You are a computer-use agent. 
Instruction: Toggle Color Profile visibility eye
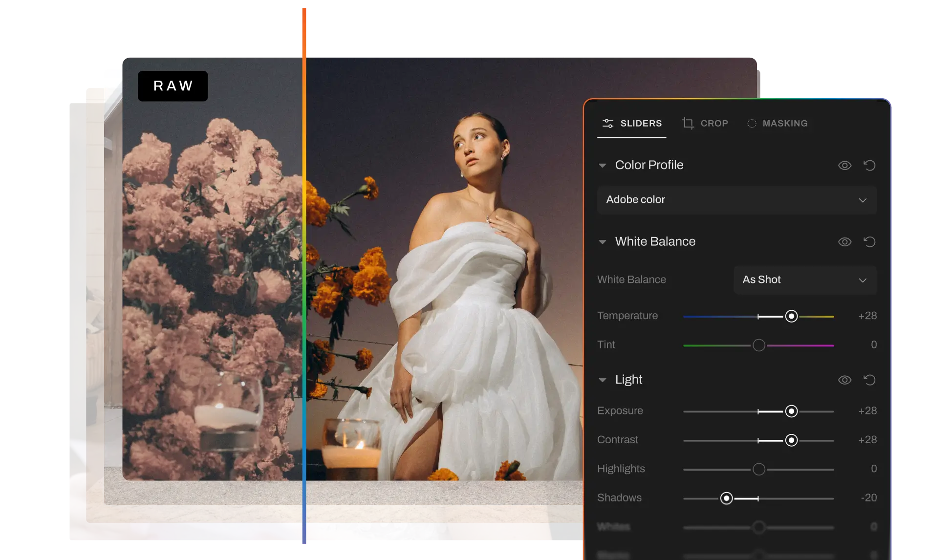pos(844,166)
